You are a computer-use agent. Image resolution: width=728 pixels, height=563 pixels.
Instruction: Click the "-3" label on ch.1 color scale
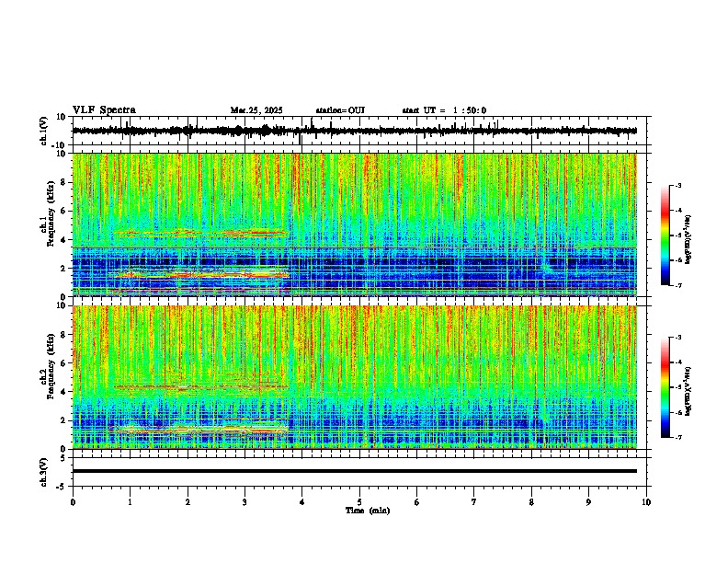677,185
